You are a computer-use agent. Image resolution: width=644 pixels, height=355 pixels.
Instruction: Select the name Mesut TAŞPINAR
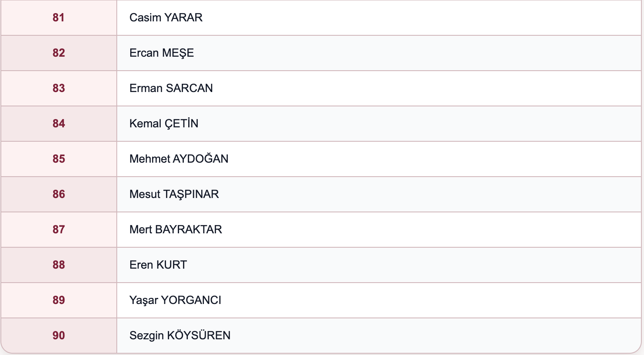(x=174, y=195)
